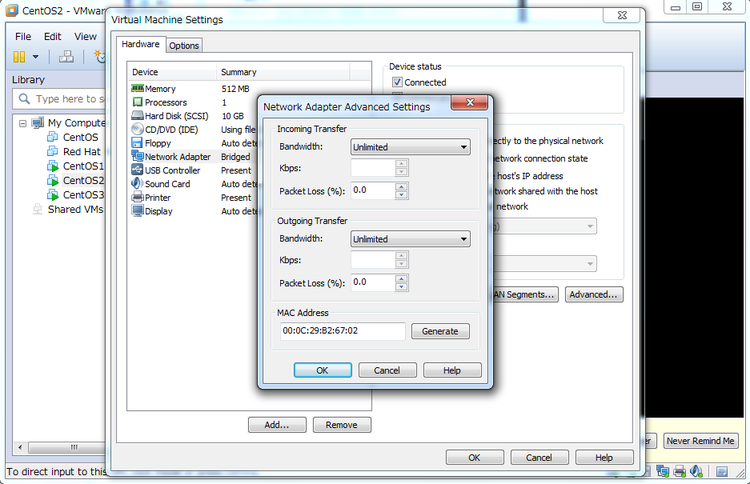
Task: Collapse the My Computer tree node
Action: click(x=22, y=123)
